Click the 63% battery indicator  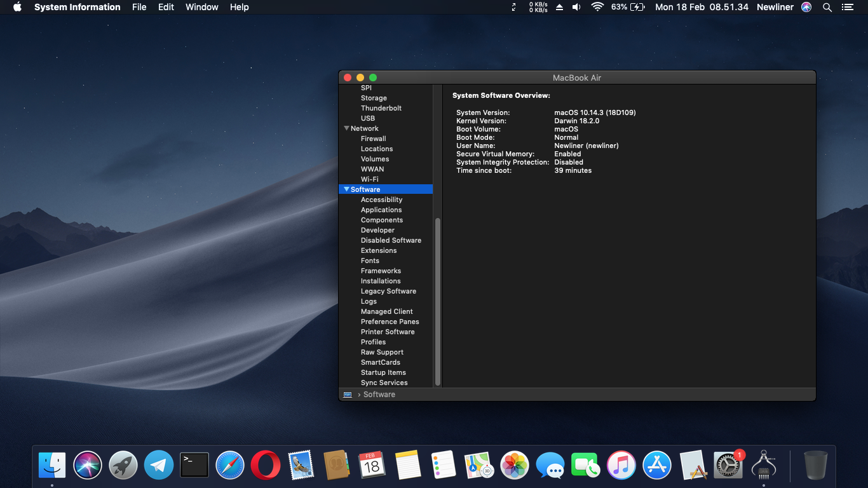628,7
